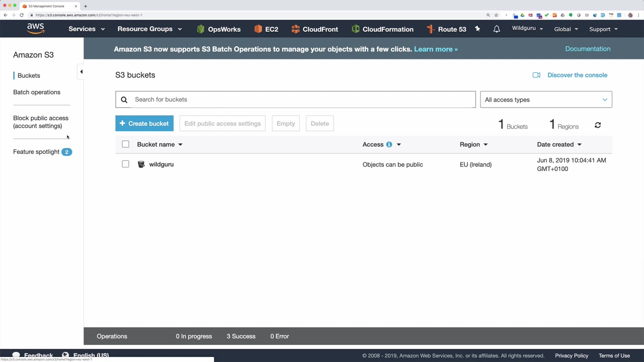Screen dimensions: 644x362
Task: Check the wildguru bucket checkbox
Action: (125, 164)
